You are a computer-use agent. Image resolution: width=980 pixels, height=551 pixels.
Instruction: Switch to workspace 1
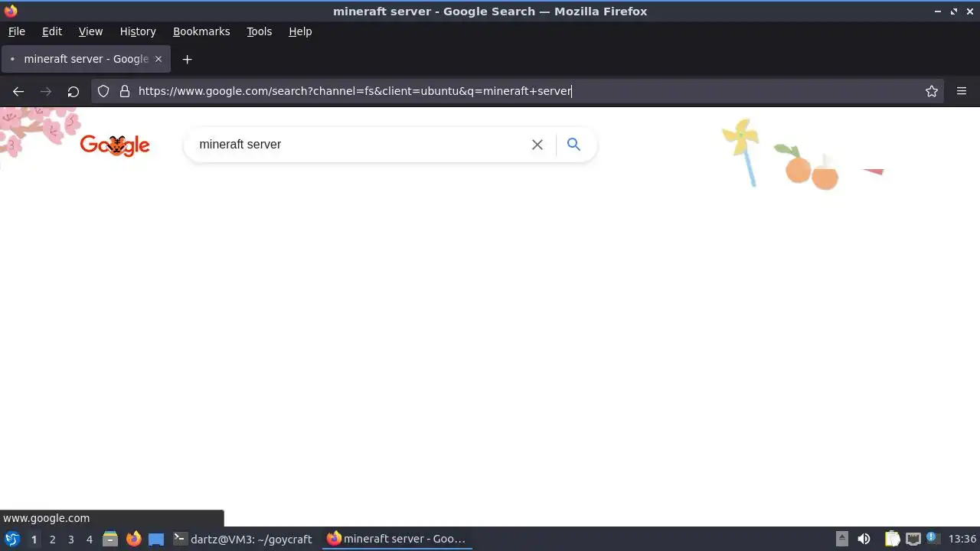click(x=34, y=539)
